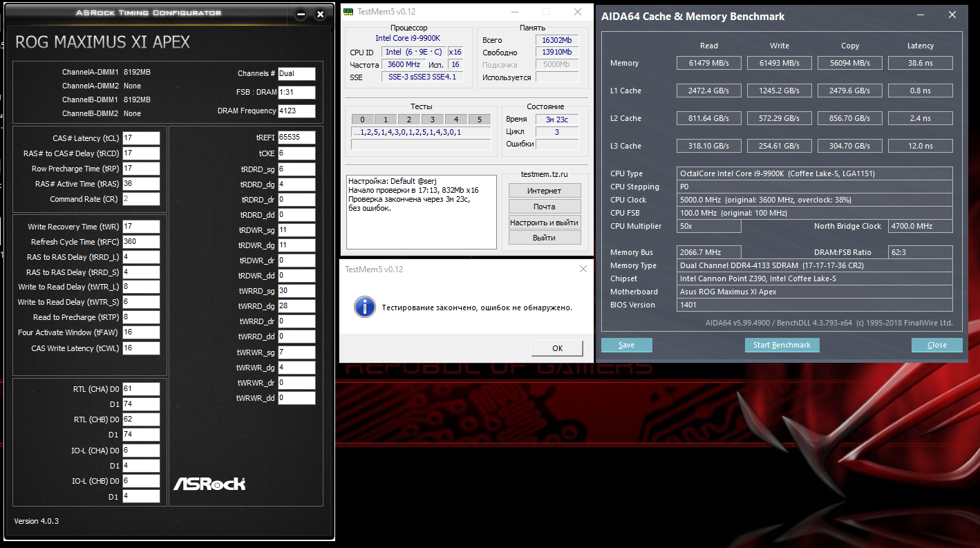The height and width of the screenshot is (548, 980).
Task: Click the tWRWR_sg field
Action: click(x=296, y=352)
